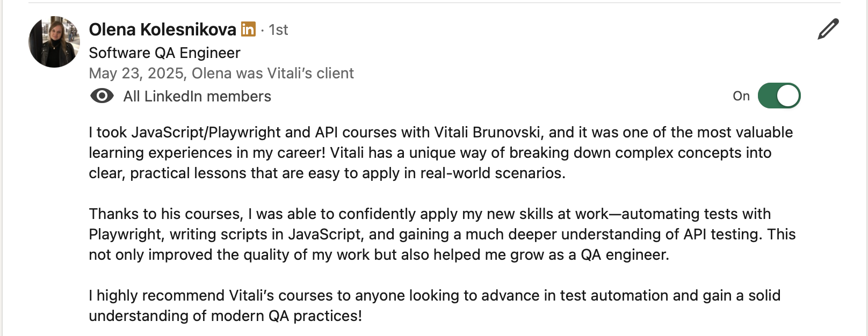The width and height of the screenshot is (868, 336).
Task: Click the line starting "learning experiences in my career"
Action: [x=430, y=153]
